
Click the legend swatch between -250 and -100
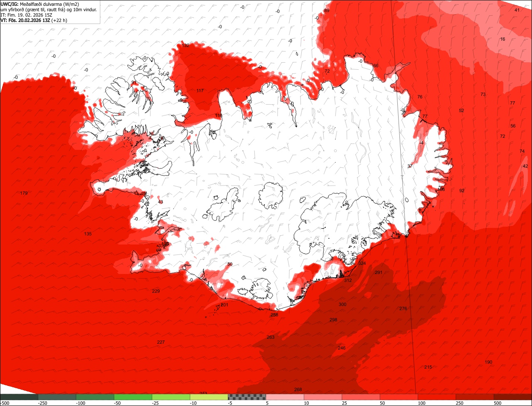pyautogui.click(x=57, y=396)
